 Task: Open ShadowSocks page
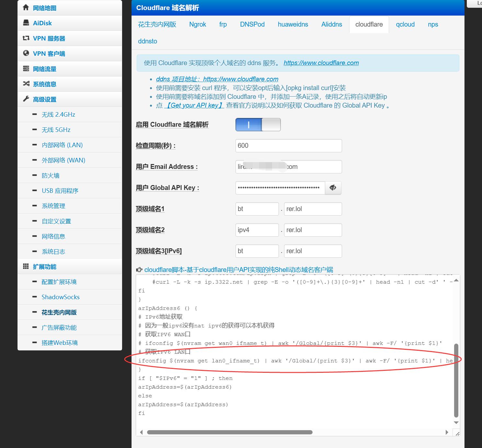[x=70, y=297]
